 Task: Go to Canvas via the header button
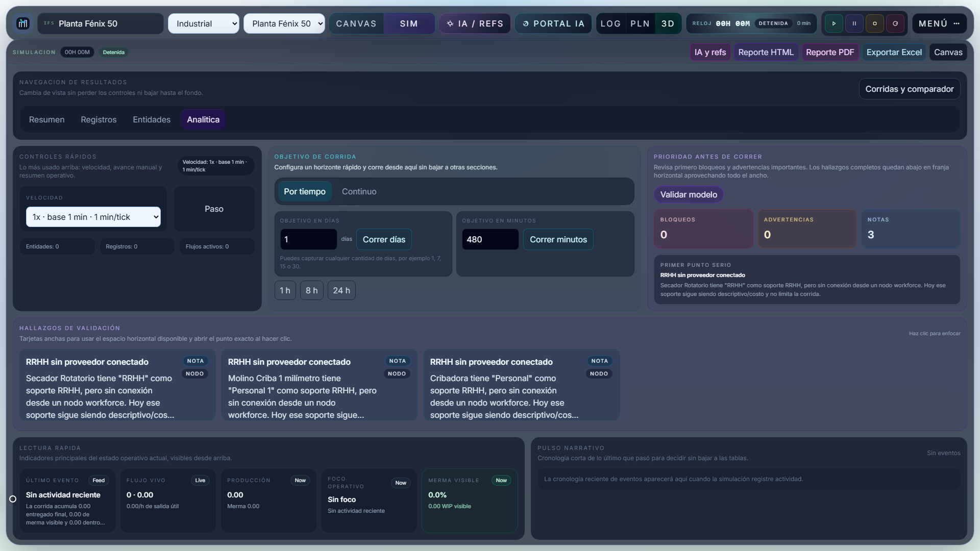point(948,52)
